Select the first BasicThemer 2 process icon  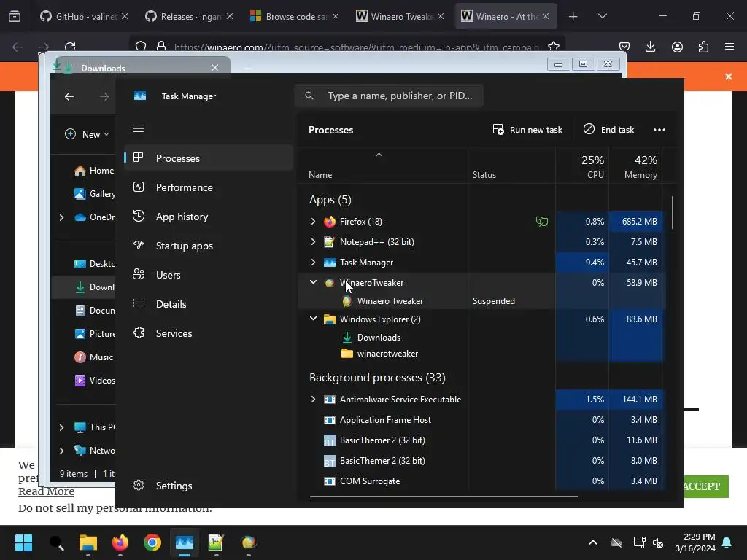[x=329, y=440]
